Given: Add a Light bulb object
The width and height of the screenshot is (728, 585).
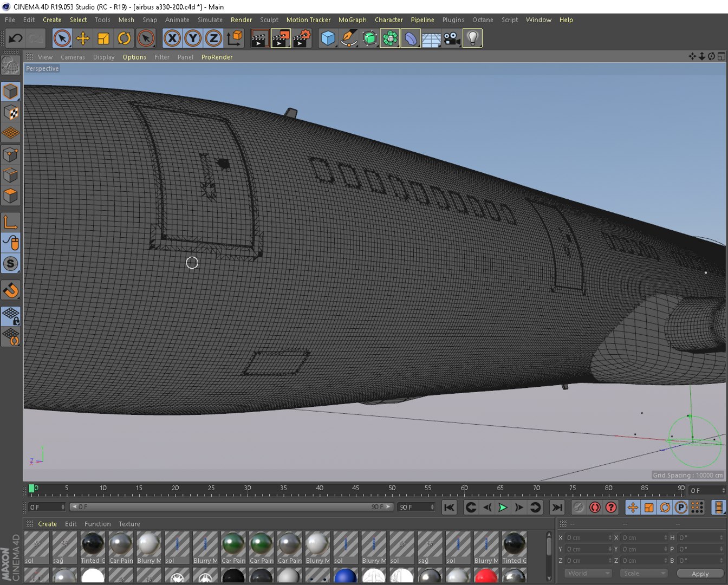Looking at the screenshot, I should (472, 38).
